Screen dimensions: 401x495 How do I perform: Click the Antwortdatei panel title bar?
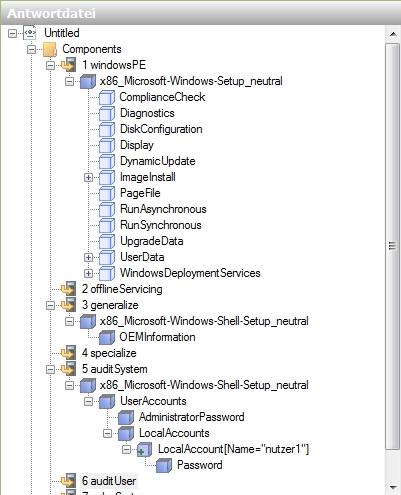coord(200,13)
